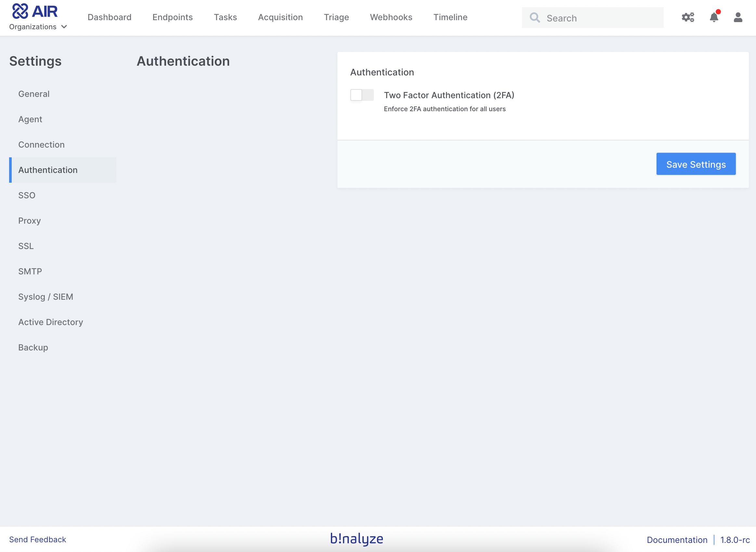
Task: Open the settings gears icon
Action: (x=687, y=17)
